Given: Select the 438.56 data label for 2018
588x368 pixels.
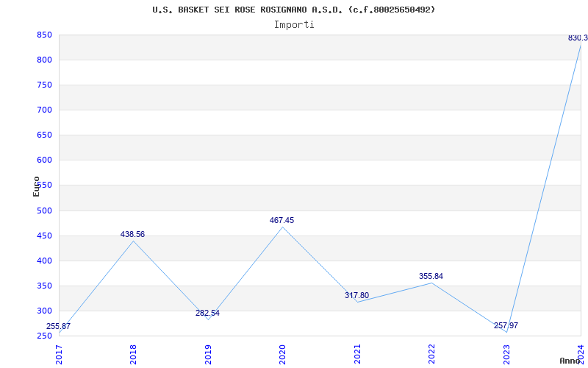Looking at the screenshot, I should [x=132, y=234].
